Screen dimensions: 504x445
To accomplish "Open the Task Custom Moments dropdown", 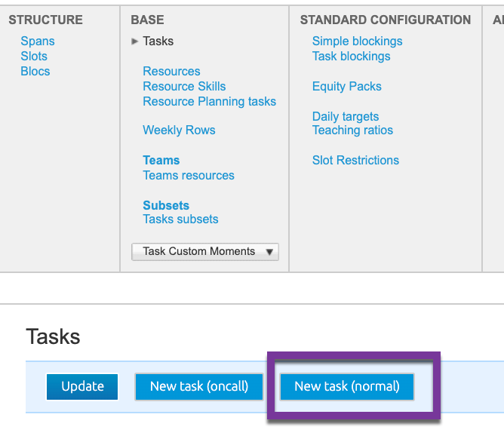I will click(205, 252).
